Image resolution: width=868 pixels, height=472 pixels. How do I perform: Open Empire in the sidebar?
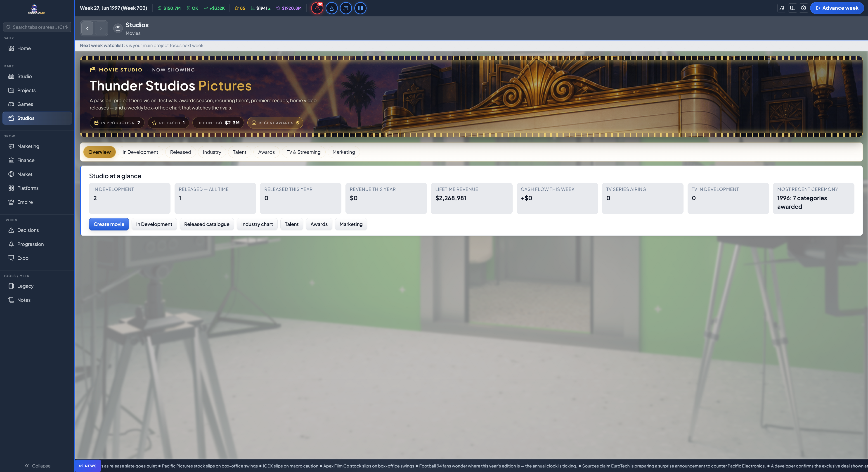37,202
